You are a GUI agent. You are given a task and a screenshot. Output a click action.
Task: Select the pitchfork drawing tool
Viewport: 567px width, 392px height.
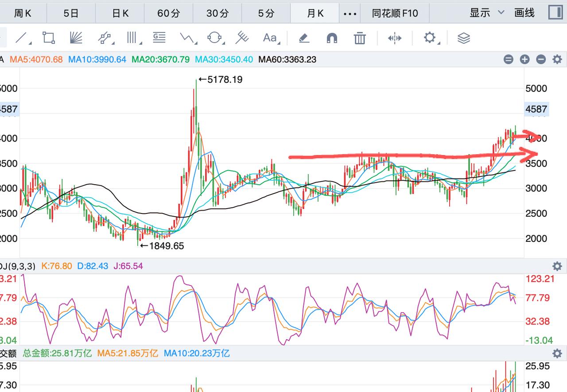(x=242, y=38)
